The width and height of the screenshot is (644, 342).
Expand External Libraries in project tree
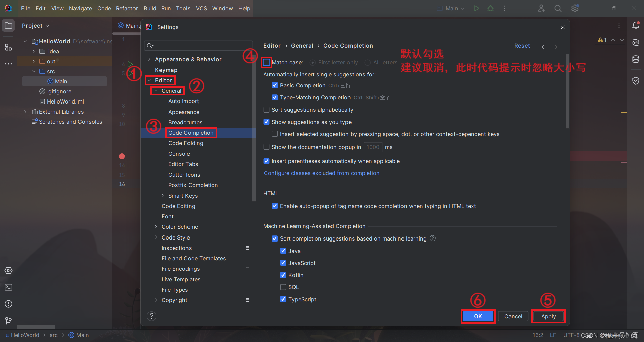pos(25,112)
